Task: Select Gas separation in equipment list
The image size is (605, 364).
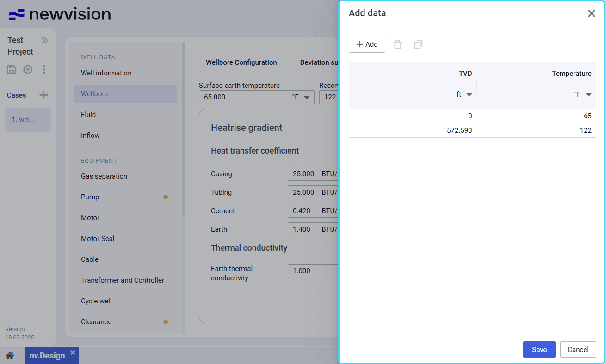Action: pyautogui.click(x=104, y=176)
